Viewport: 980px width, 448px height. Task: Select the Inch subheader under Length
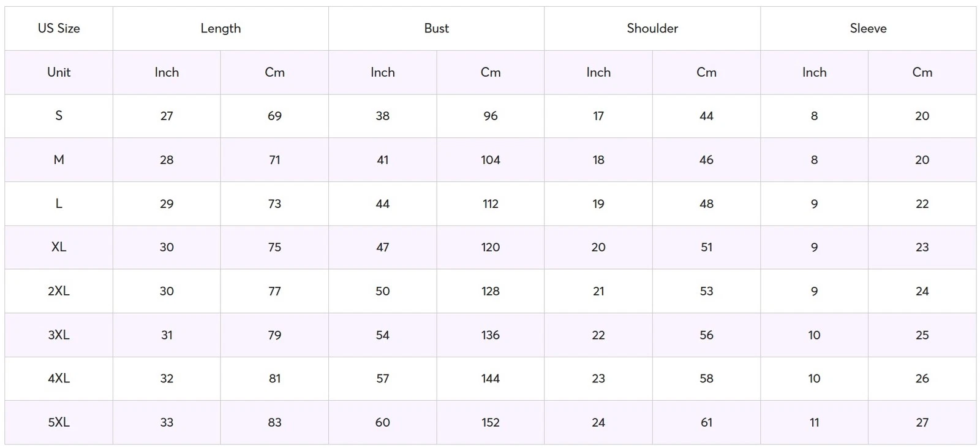[167, 72]
